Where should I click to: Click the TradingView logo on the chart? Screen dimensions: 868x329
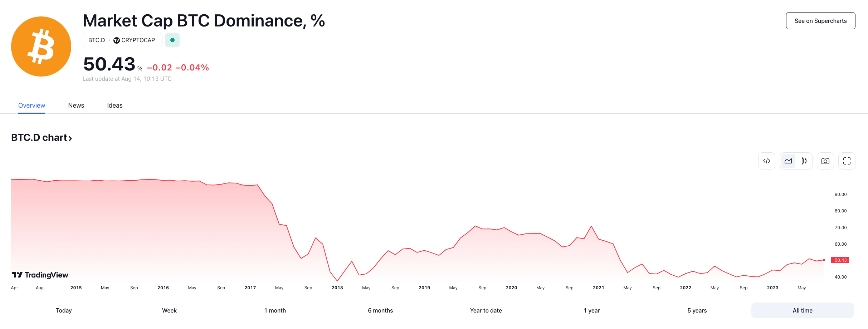40,275
